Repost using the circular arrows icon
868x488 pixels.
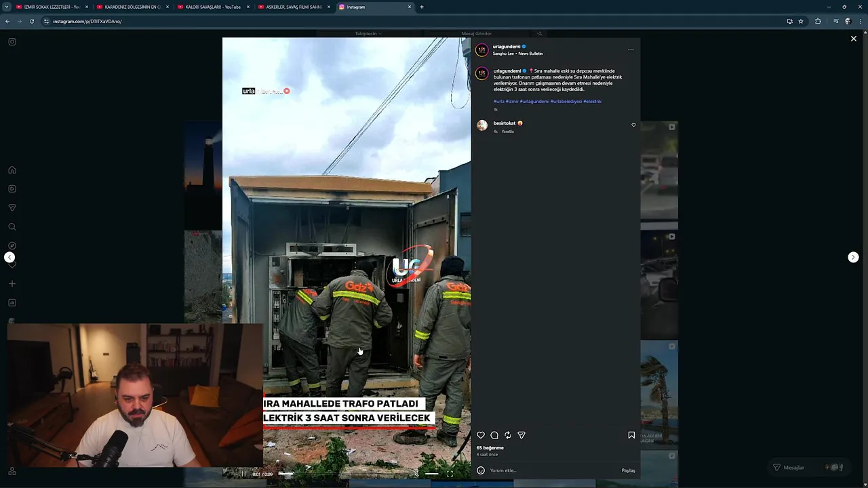point(508,435)
